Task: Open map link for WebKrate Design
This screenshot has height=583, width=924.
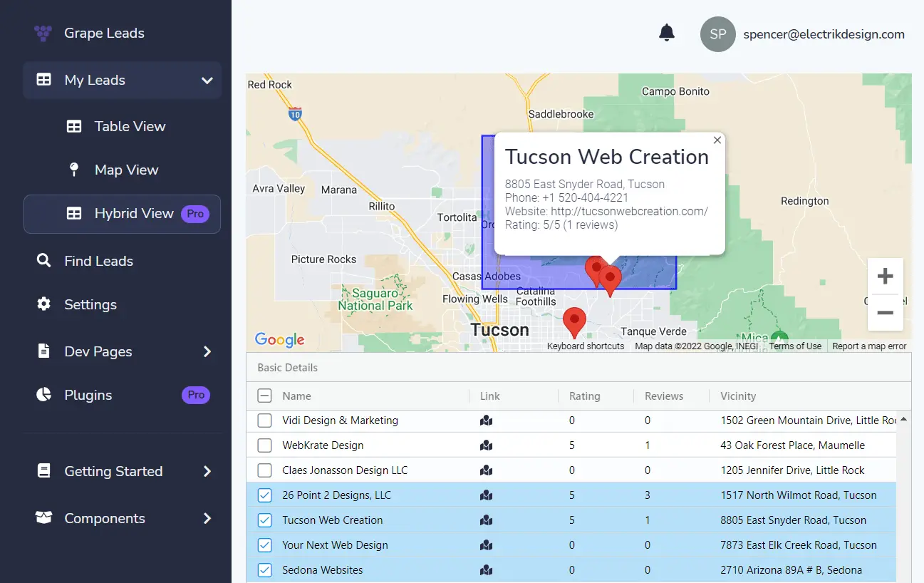Action: (x=487, y=445)
